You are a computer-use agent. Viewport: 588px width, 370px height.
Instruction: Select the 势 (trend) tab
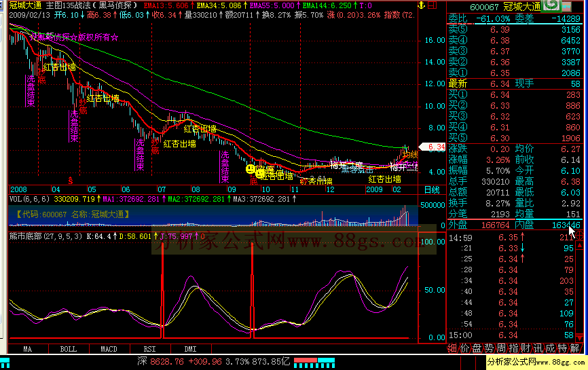tap(489, 348)
